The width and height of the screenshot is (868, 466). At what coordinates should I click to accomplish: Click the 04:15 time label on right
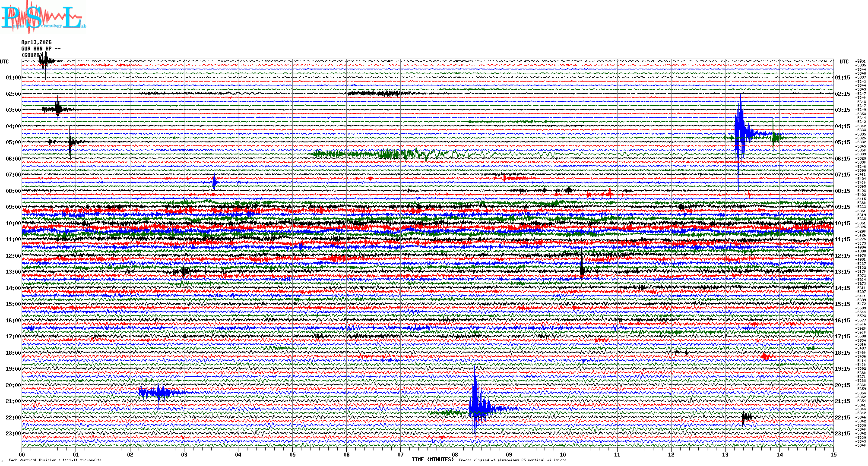(x=842, y=126)
